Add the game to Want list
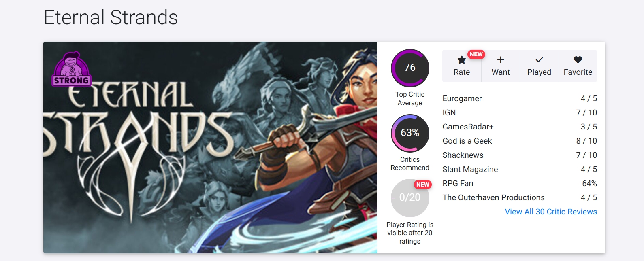644x261 pixels. click(501, 66)
